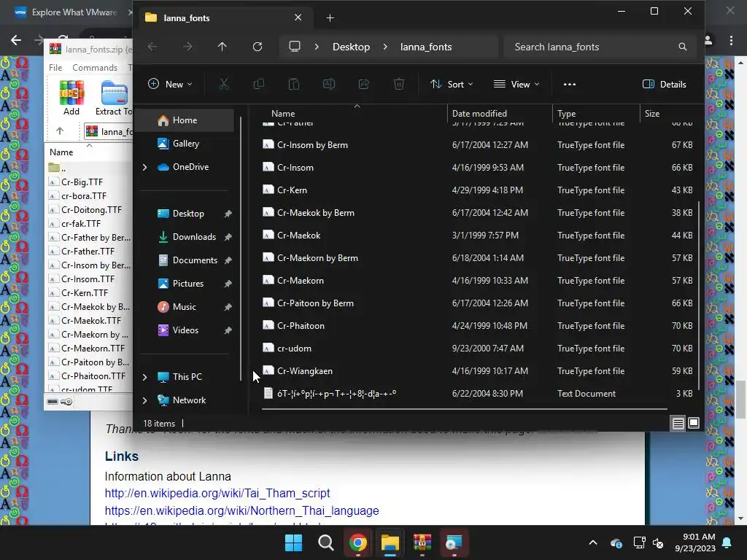Open Downloads quick access folder
Screen dimensions: 747x560
(x=194, y=237)
